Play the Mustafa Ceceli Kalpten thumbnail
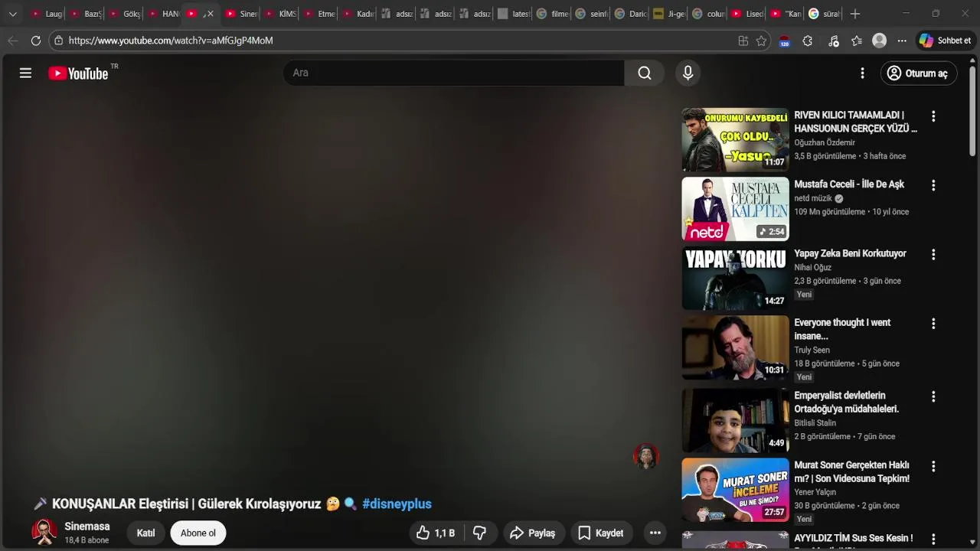 735,209
